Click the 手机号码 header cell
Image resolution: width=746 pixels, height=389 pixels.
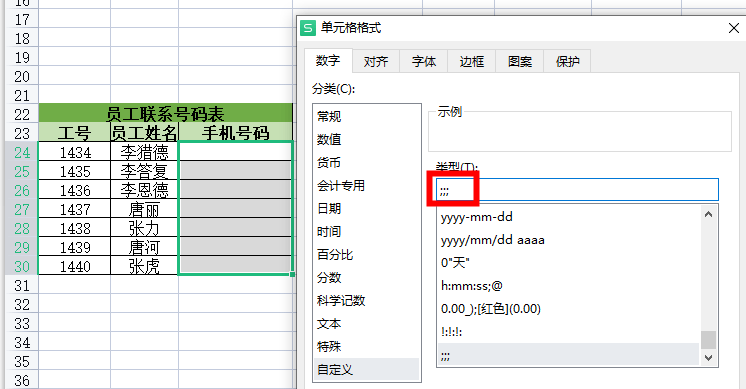236,133
